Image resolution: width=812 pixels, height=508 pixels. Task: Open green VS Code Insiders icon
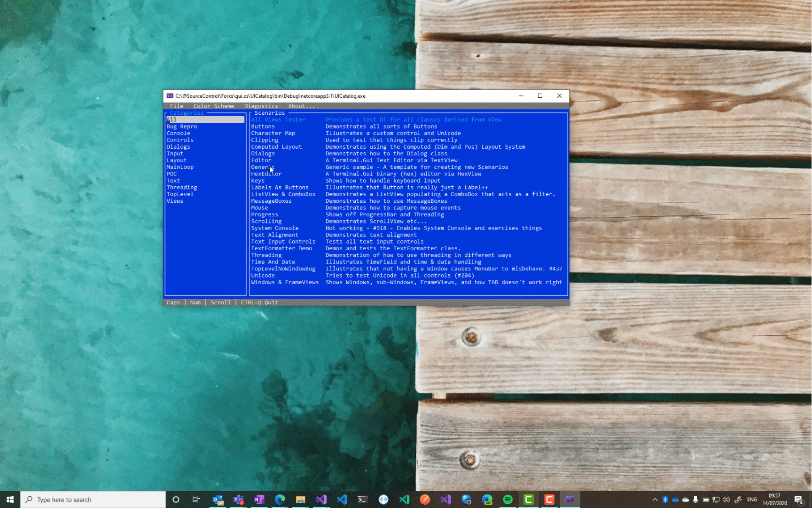pos(404,500)
